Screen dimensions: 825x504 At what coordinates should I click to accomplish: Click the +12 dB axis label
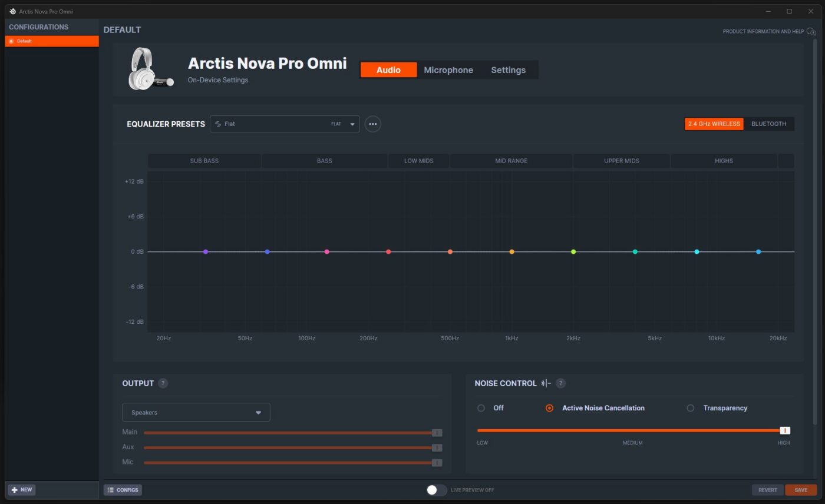coord(134,181)
